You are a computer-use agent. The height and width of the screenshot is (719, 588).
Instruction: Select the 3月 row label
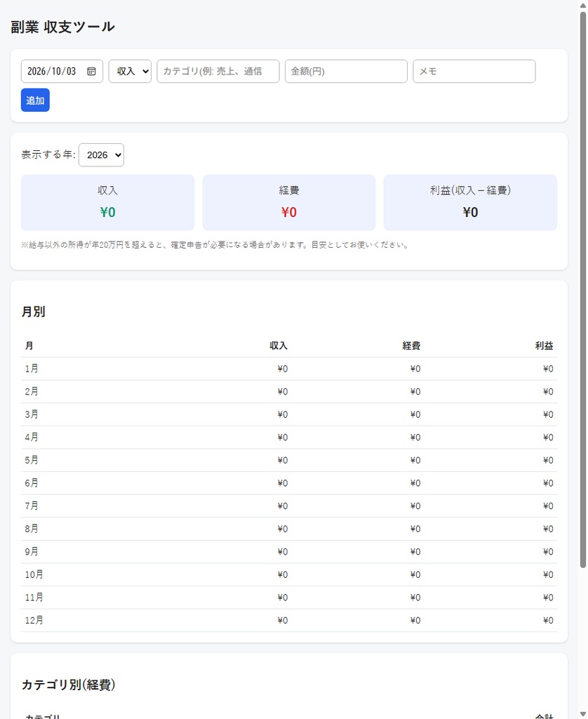tap(32, 414)
